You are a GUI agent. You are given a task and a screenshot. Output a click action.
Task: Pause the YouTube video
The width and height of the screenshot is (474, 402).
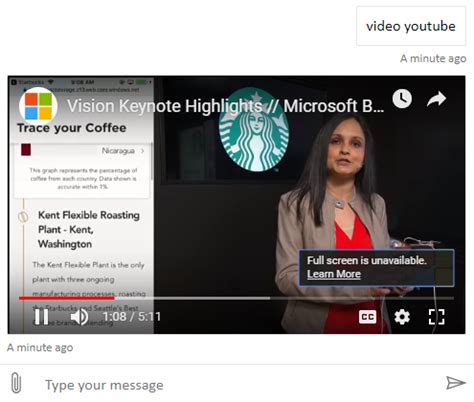(42, 317)
